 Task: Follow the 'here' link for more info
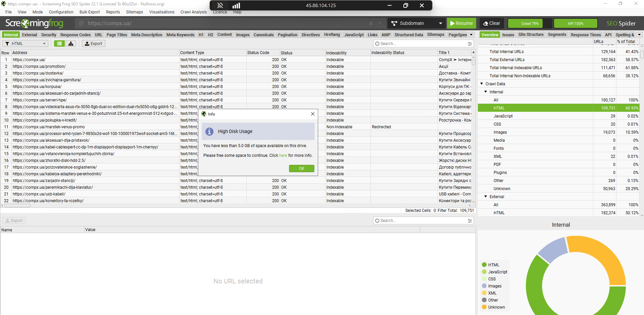pos(283,155)
